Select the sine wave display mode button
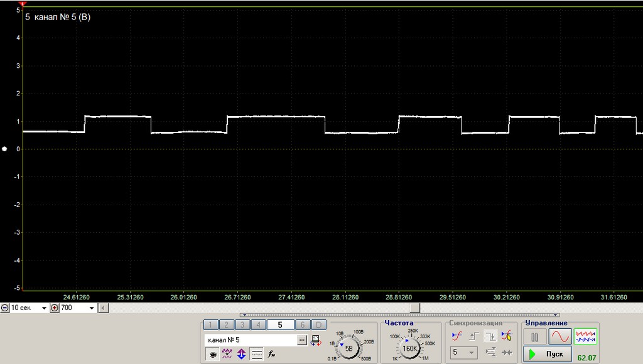 coord(560,337)
